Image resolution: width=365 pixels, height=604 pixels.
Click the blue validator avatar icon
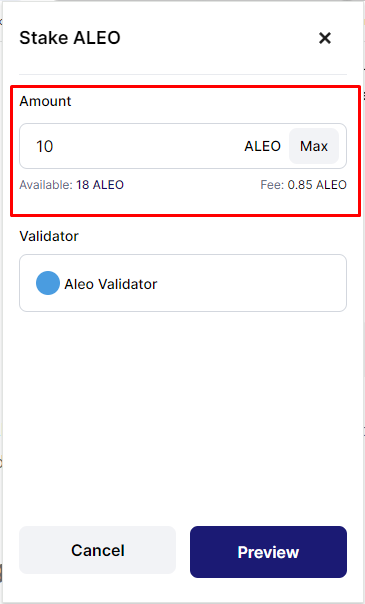[x=48, y=283]
